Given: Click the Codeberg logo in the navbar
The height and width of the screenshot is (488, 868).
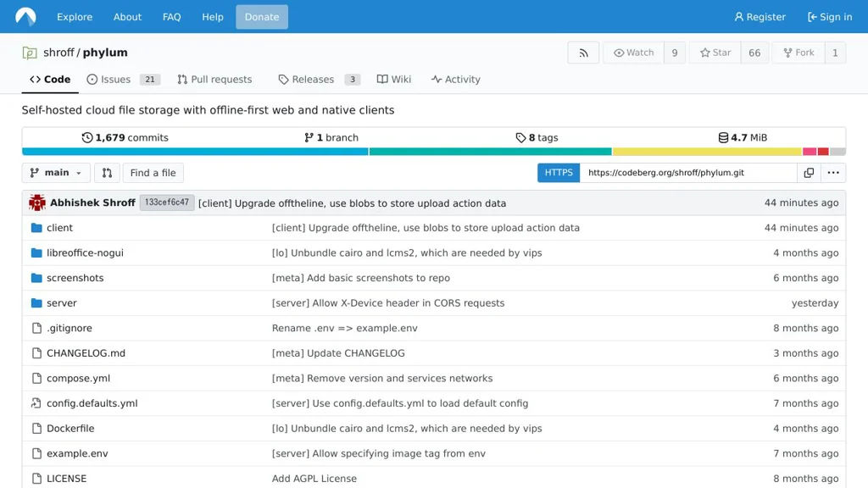Looking at the screenshot, I should 25,17.
